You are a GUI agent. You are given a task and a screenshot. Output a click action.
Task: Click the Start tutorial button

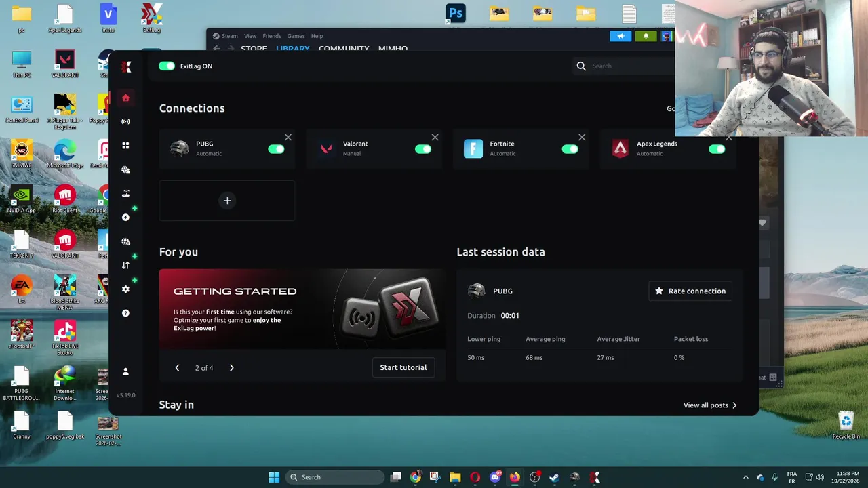point(403,367)
